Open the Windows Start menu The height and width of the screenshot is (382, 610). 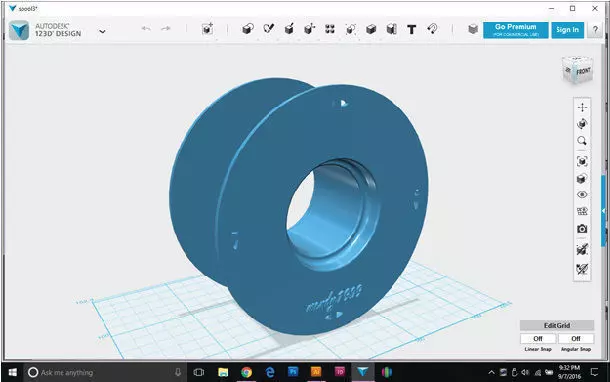point(12,372)
